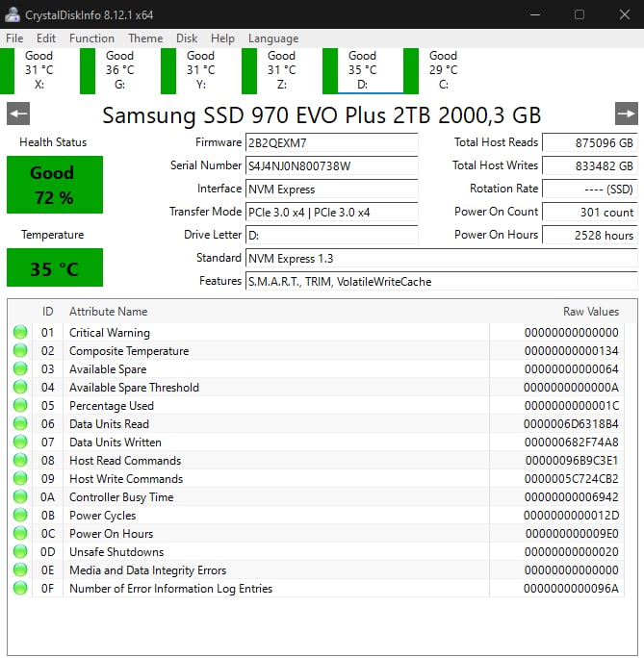Image resolution: width=644 pixels, height=658 pixels.
Task: Click the Interface field NVM Express
Action: pyautogui.click(x=332, y=189)
